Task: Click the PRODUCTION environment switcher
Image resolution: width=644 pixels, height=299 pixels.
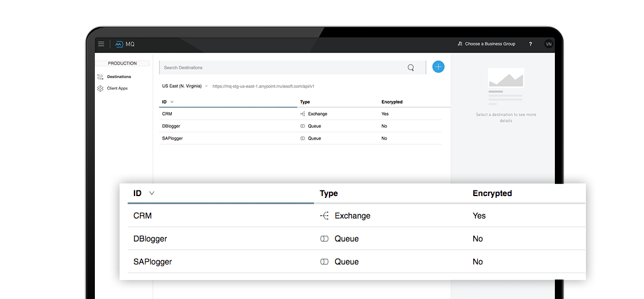Action: 122,63
